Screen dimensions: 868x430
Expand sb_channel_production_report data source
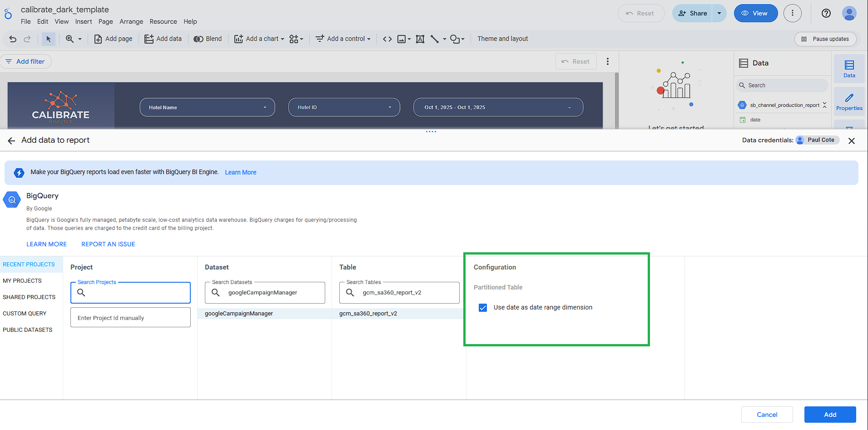coord(825,105)
